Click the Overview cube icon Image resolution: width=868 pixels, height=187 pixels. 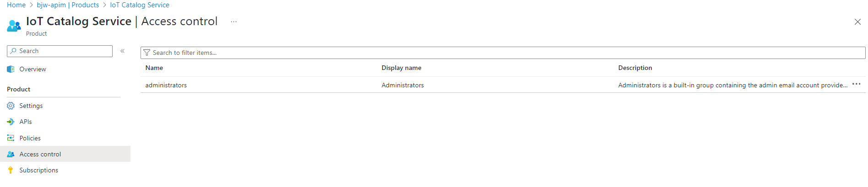11,69
